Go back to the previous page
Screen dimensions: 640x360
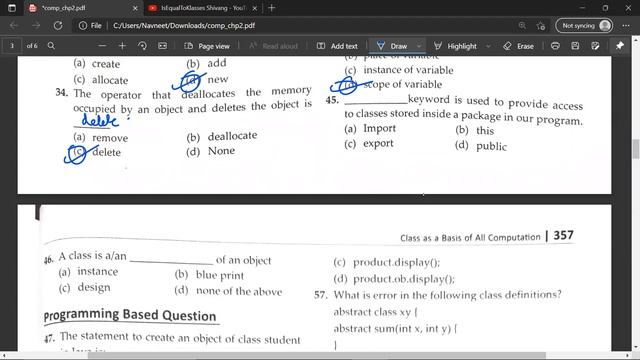pyautogui.click(x=14, y=25)
